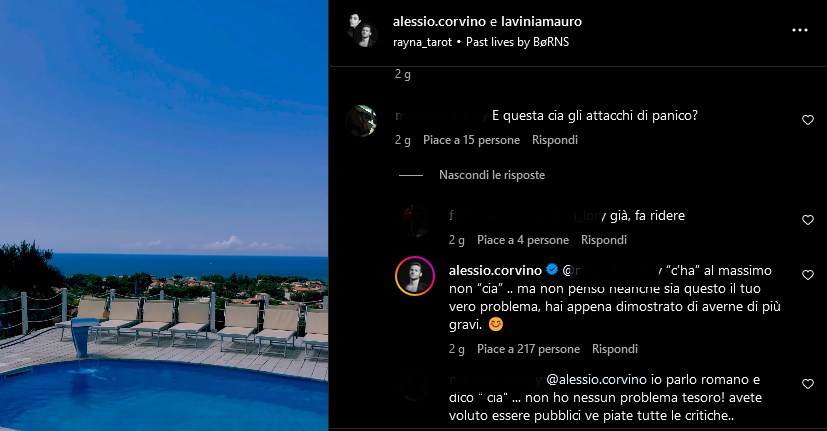Like the 'attacchi di panico' comment

pyautogui.click(x=807, y=120)
